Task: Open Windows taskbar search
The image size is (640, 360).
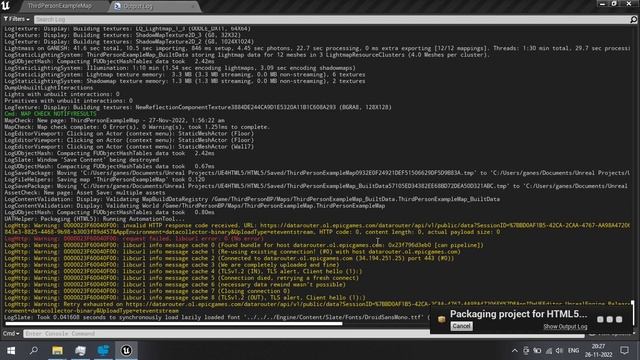Action: 34,350
